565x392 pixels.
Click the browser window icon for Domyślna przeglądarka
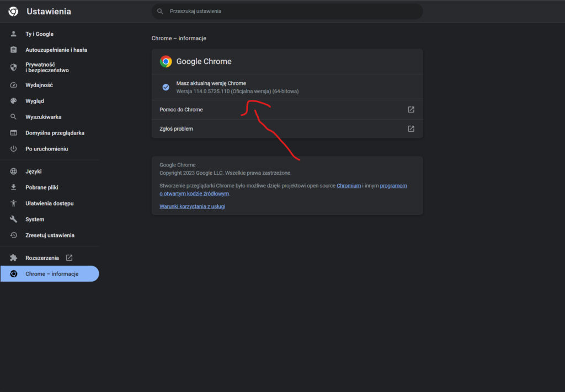(x=13, y=133)
